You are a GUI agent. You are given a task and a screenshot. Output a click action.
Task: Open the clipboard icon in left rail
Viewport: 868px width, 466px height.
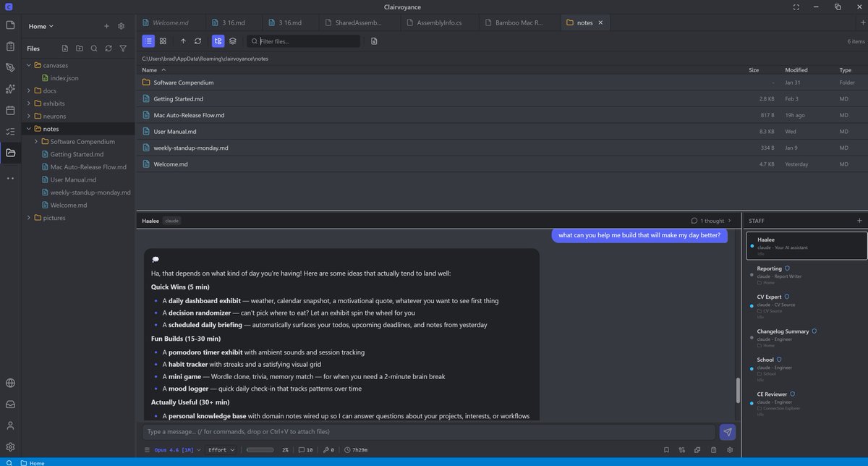coord(10,46)
